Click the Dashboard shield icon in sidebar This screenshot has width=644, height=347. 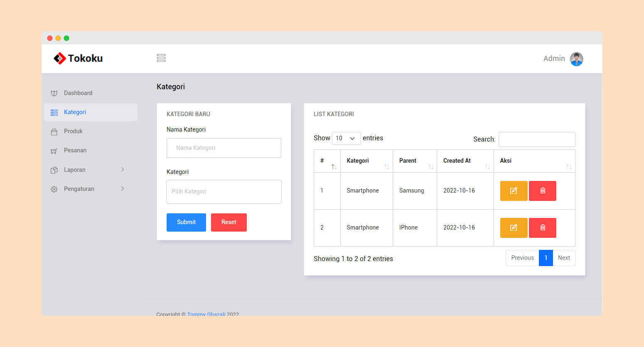tap(54, 93)
